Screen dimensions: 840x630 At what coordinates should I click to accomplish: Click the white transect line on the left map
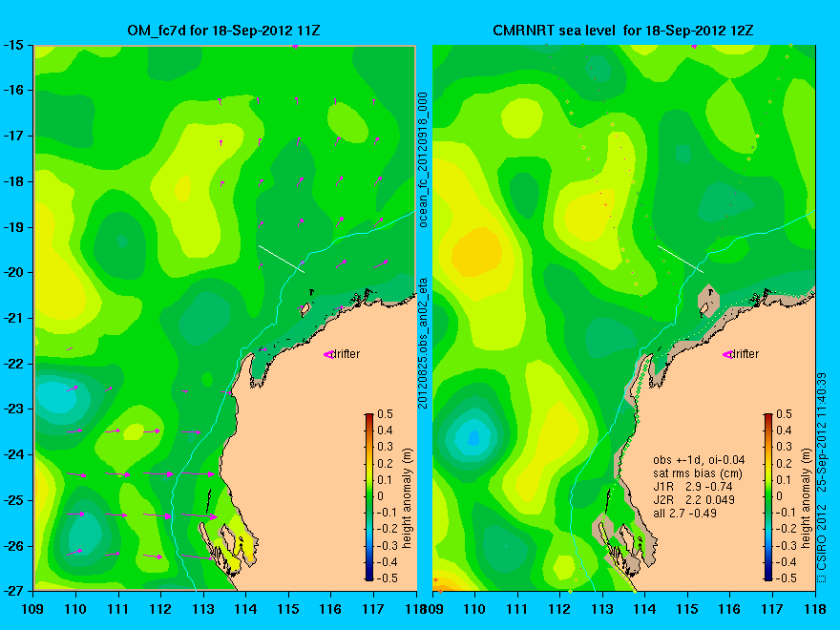coord(282,259)
